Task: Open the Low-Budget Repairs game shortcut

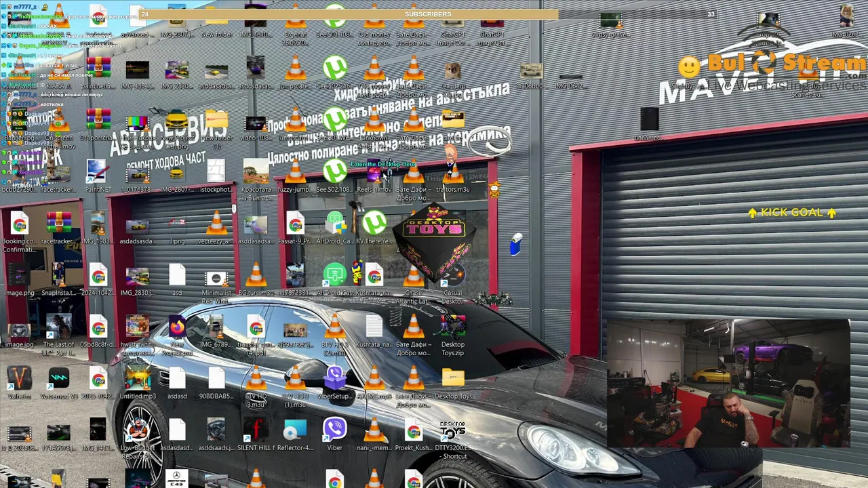Action: coord(137,437)
